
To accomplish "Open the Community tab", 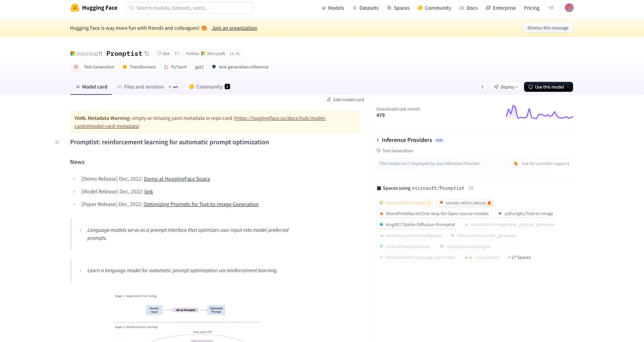I will click(x=209, y=87).
